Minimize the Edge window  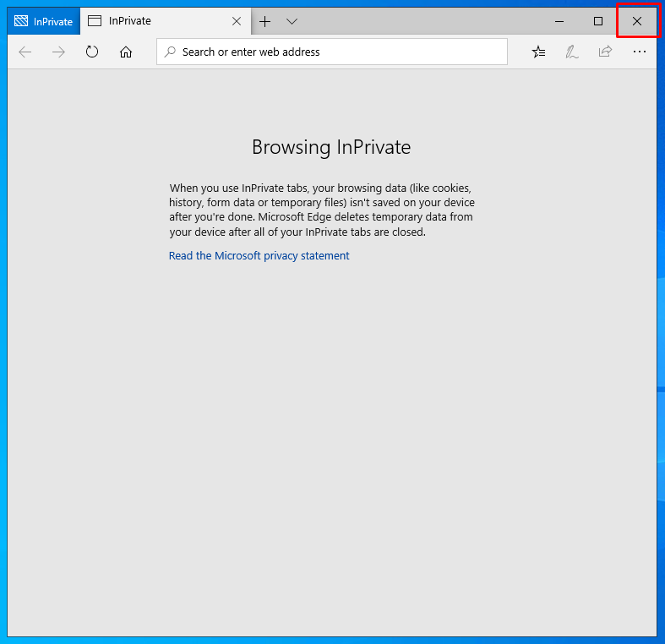(559, 21)
